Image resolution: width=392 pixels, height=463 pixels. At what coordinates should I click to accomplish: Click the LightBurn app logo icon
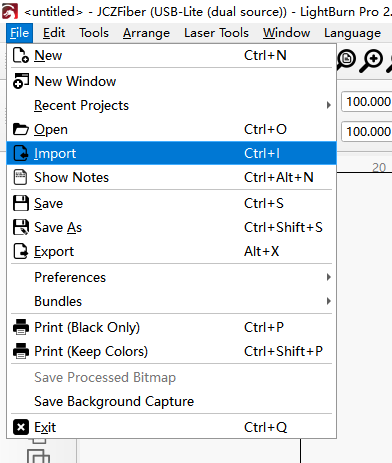point(10,11)
